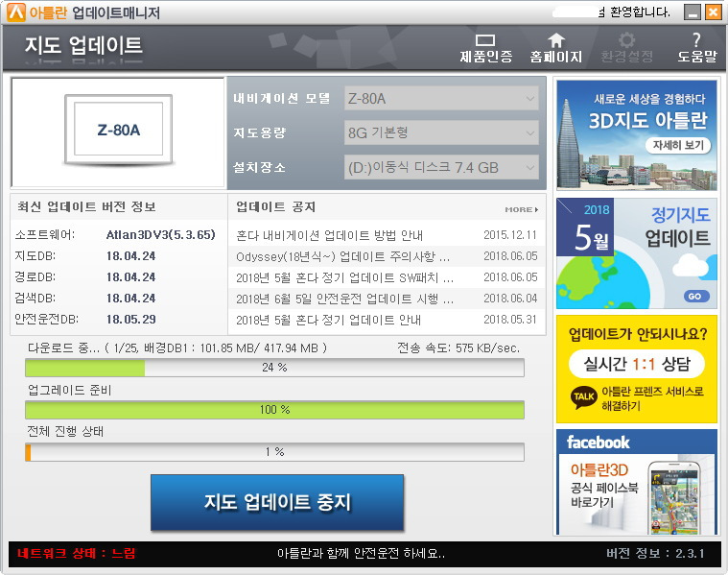The image size is (728, 575).
Task: Open notice 혼다 내비게이션 업데이트 방법 안내
Action: (x=329, y=235)
